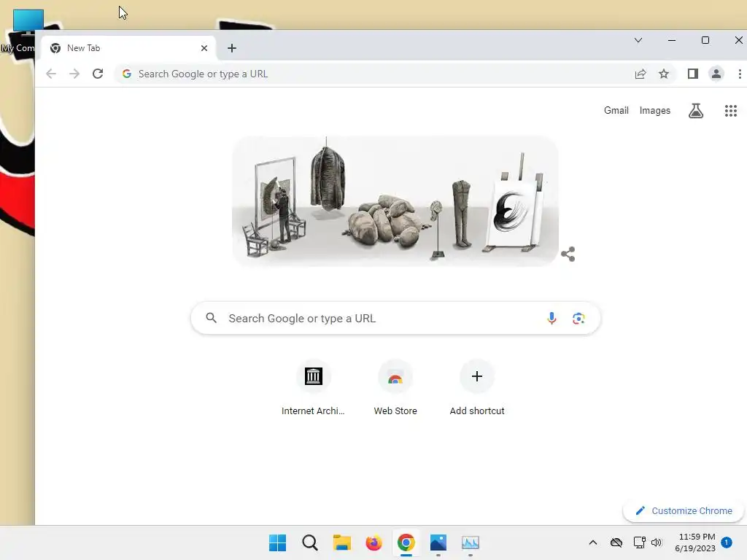
Task: Click the Customize Chrome button
Action: click(x=684, y=510)
